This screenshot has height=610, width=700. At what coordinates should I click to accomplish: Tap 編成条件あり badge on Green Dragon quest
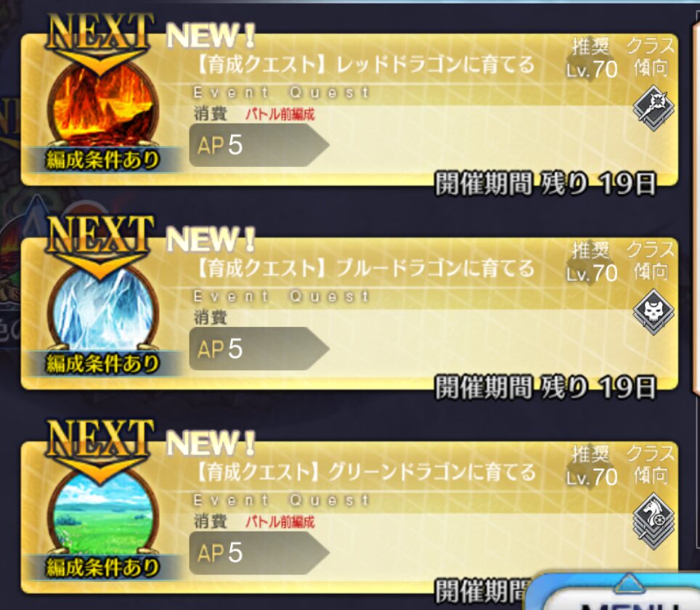pos(102,567)
